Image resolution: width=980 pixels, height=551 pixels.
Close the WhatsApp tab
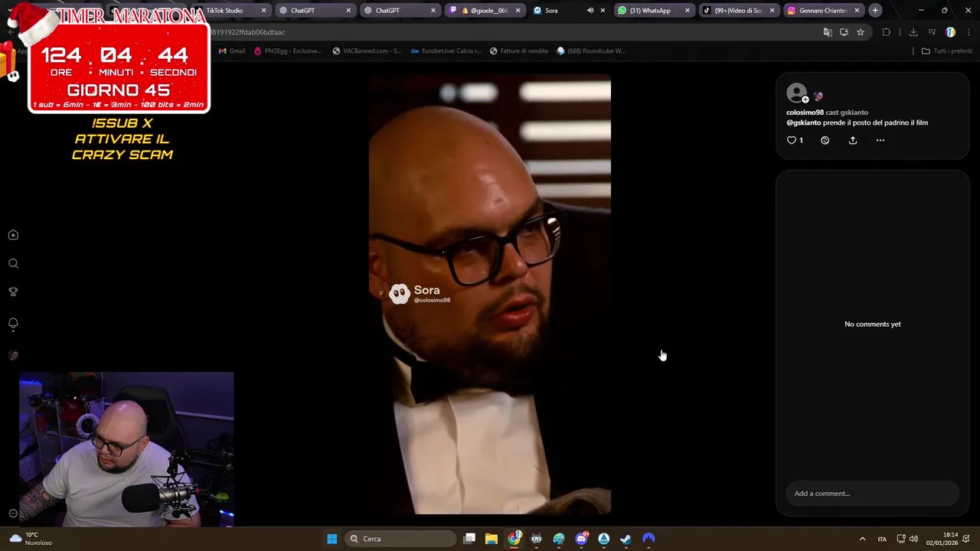tap(687, 11)
